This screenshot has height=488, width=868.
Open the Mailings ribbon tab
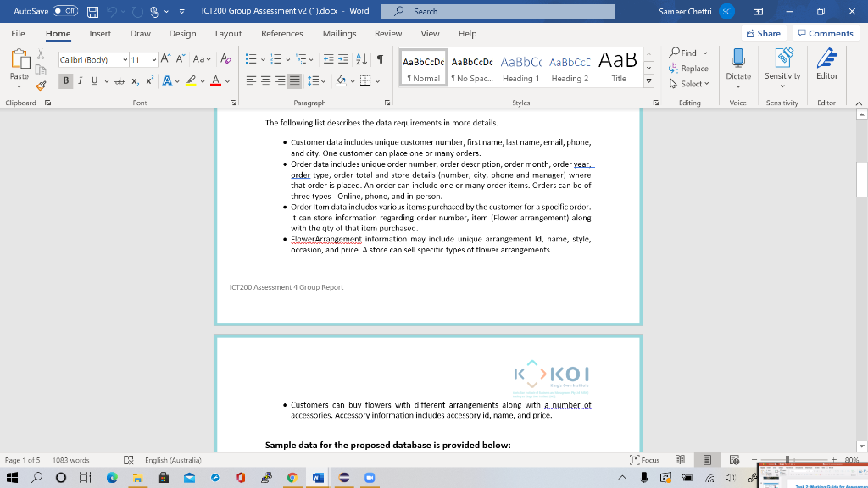pos(338,34)
